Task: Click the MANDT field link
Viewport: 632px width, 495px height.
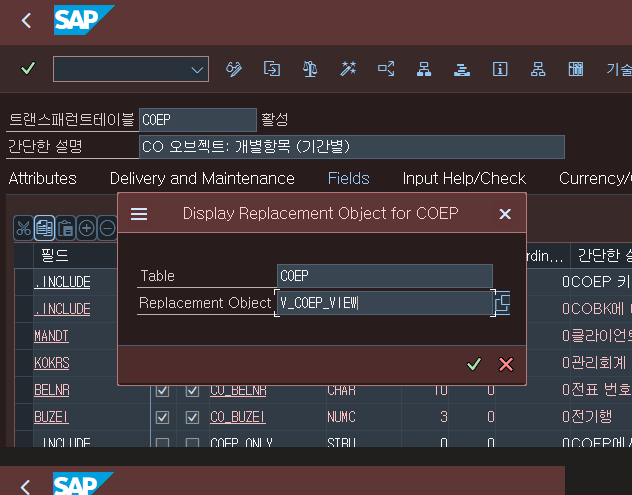Action: pos(51,336)
